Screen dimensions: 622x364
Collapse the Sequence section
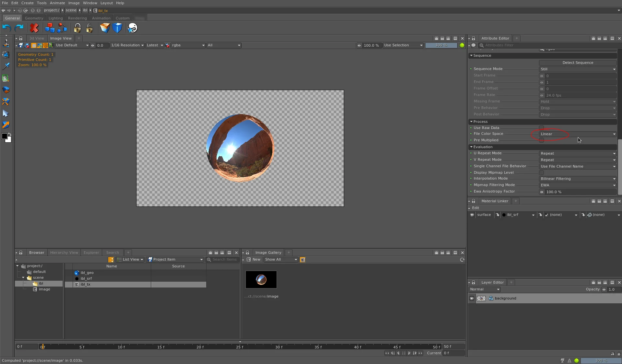[471, 56]
